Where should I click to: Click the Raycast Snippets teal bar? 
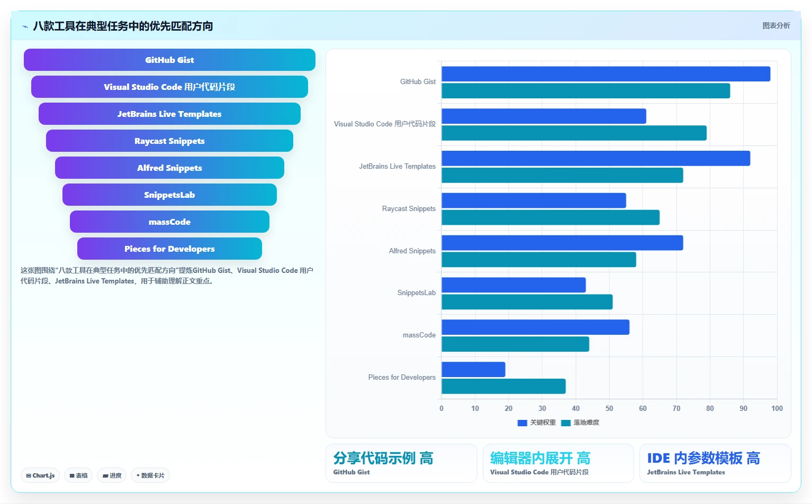coord(551,217)
